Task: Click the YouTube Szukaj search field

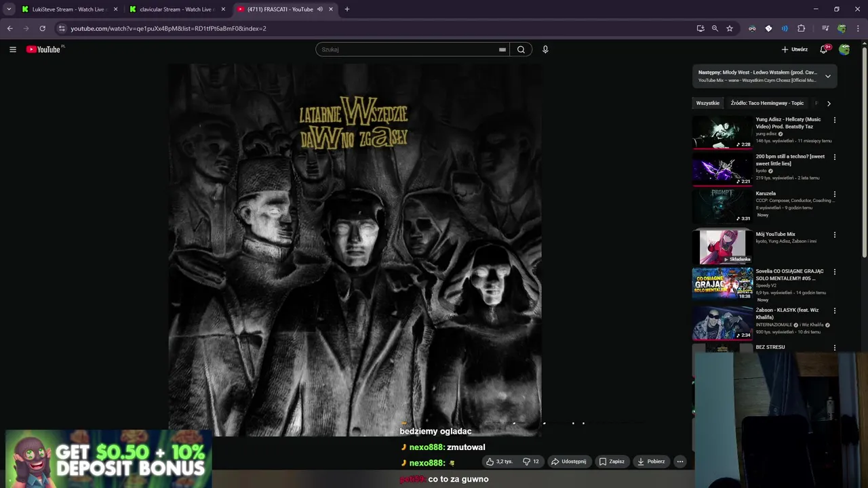Action: click(407, 49)
